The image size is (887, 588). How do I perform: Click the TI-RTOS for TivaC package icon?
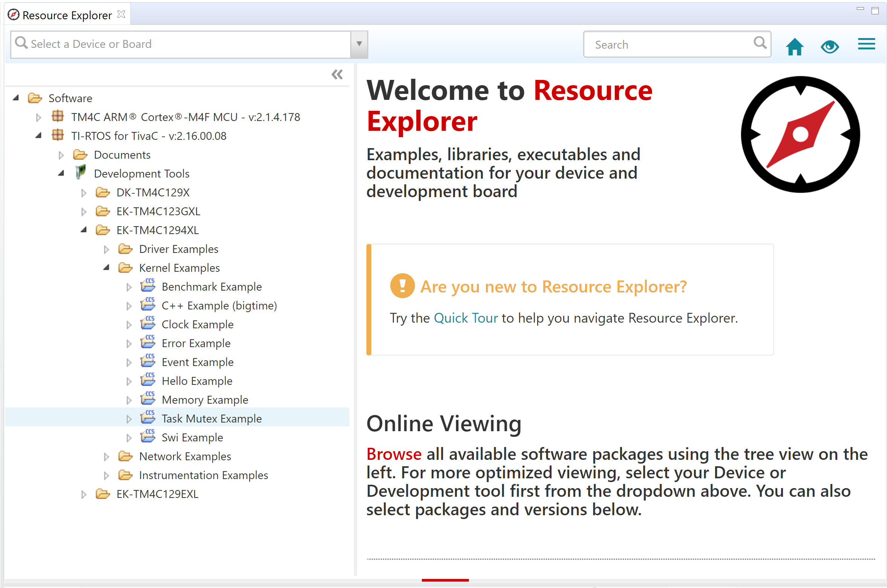[x=58, y=135]
